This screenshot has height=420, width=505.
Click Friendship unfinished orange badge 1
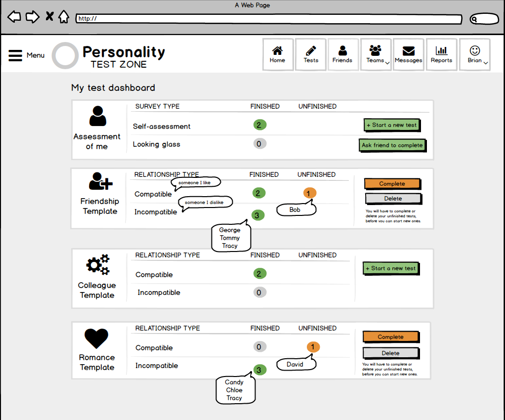[309, 193]
